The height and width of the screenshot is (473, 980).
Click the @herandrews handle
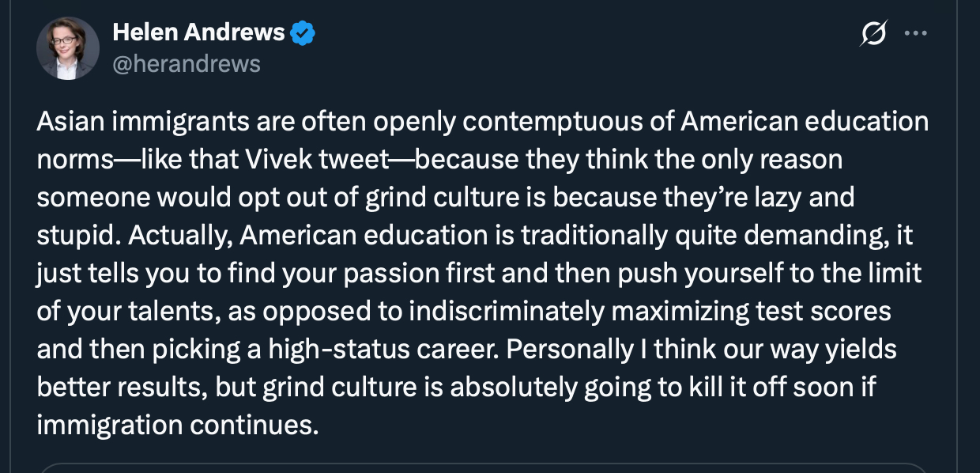(x=187, y=63)
